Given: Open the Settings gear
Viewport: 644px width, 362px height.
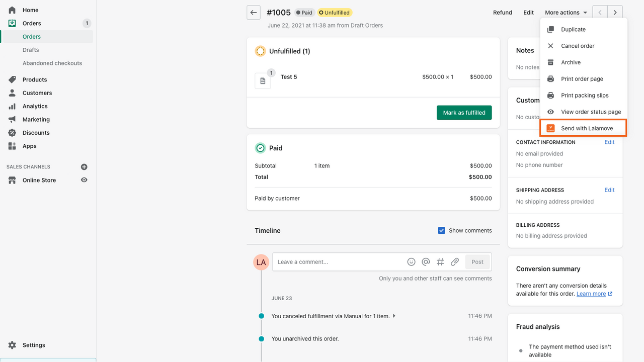Looking at the screenshot, I should pyautogui.click(x=12, y=345).
